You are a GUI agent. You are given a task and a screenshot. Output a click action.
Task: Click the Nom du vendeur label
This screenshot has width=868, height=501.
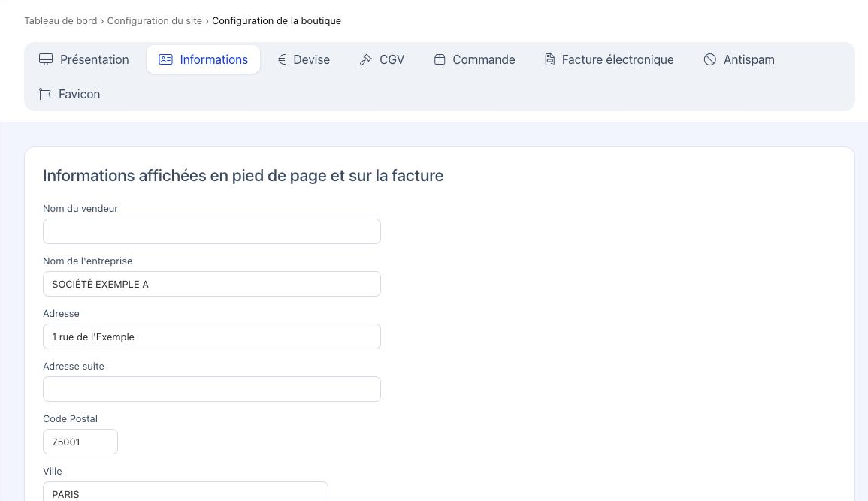[80, 209]
